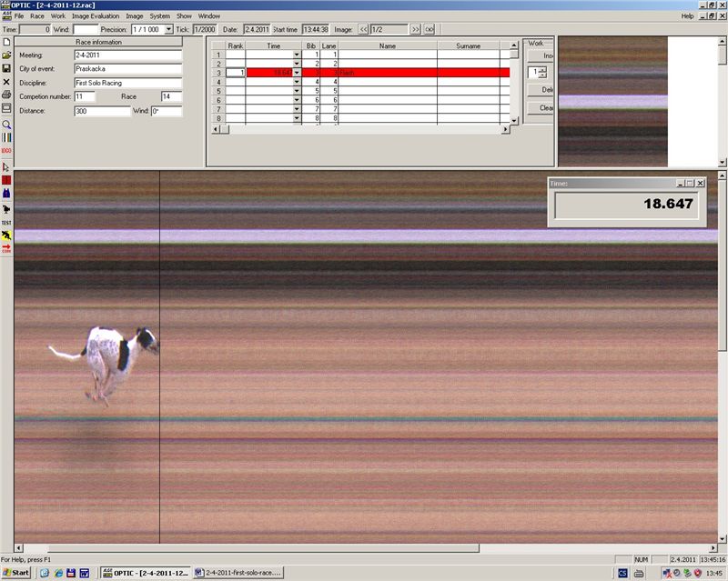Open the Image Evaluation menu
The width and height of the screenshot is (728, 581).
(96, 16)
